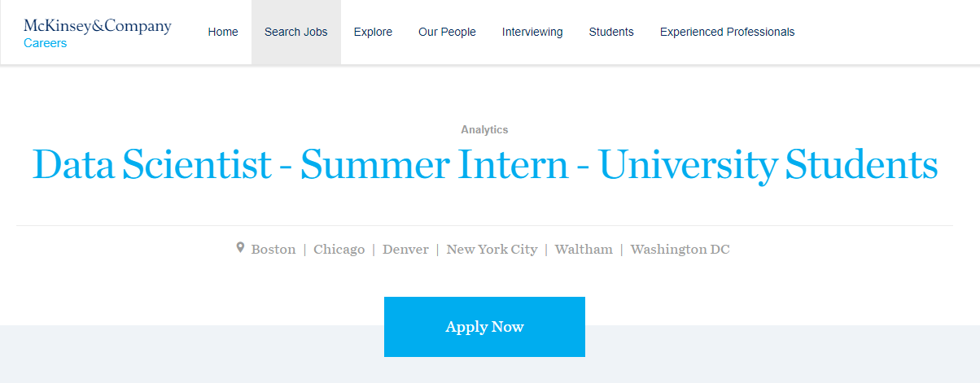The width and height of the screenshot is (980, 383).
Task: Open the Careers link under the logo
Action: (x=46, y=44)
